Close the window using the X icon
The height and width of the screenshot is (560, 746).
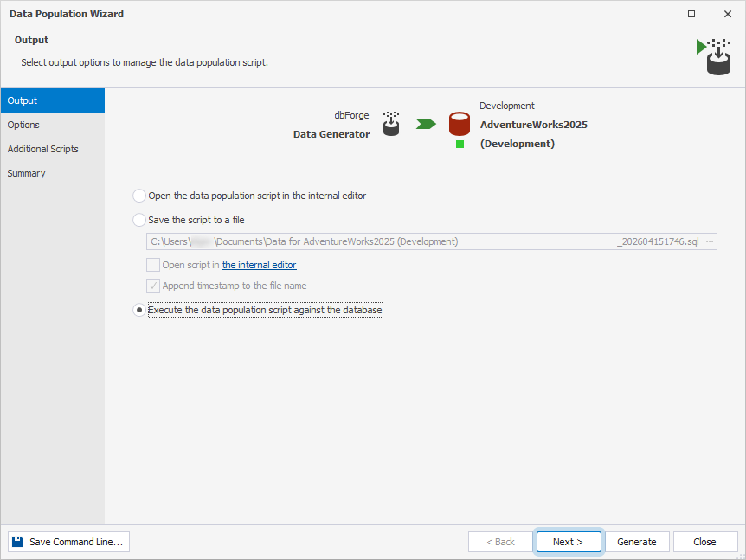click(728, 14)
